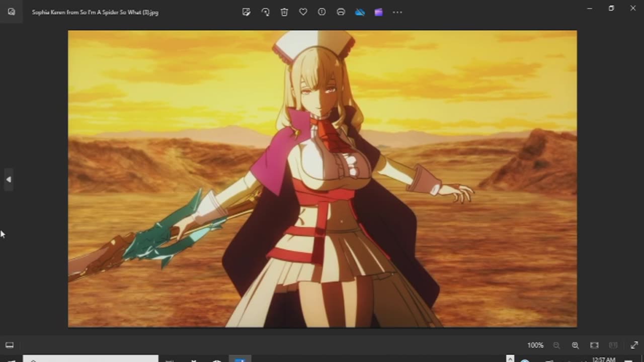This screenshot has height=362, width=644.
Task: Click the OneDrive cloud icon
Action: coord(360,12)
